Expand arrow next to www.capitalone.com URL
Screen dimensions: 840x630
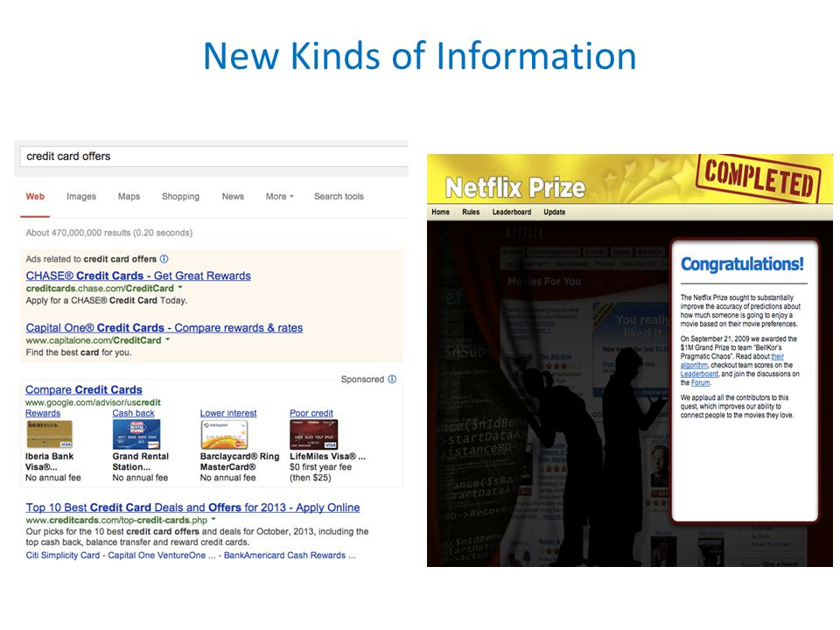(x=167, y=339)
